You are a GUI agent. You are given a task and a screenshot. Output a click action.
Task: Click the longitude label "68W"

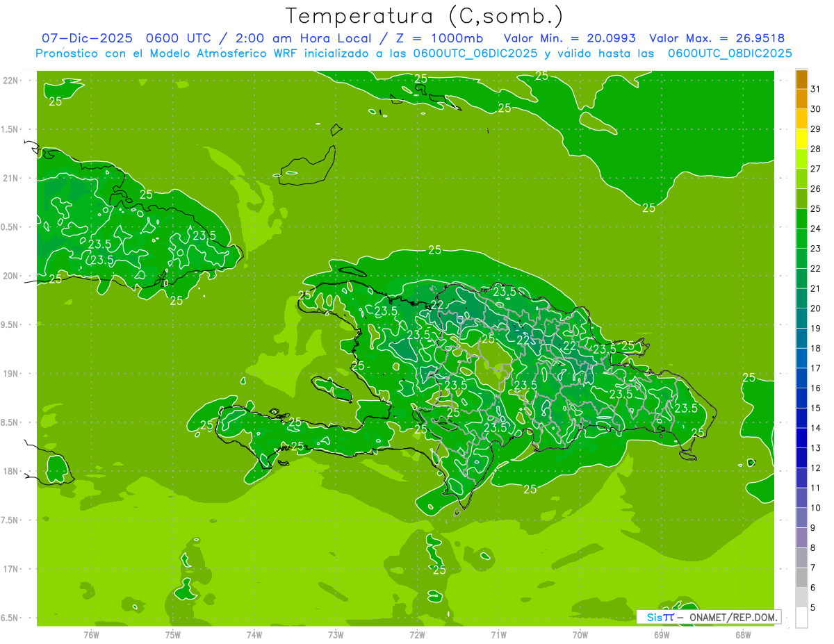743,635
